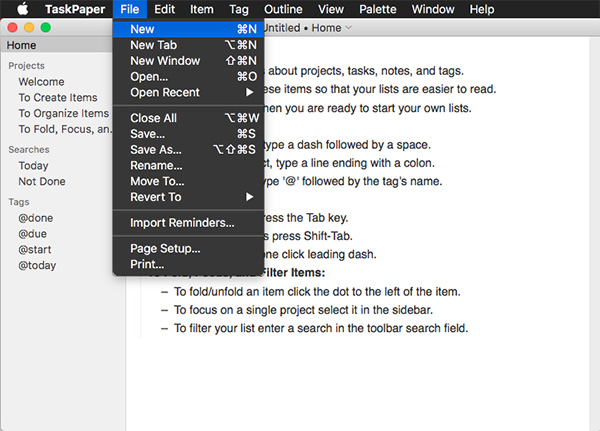Click the yellow minimize window button

[29, 28]
